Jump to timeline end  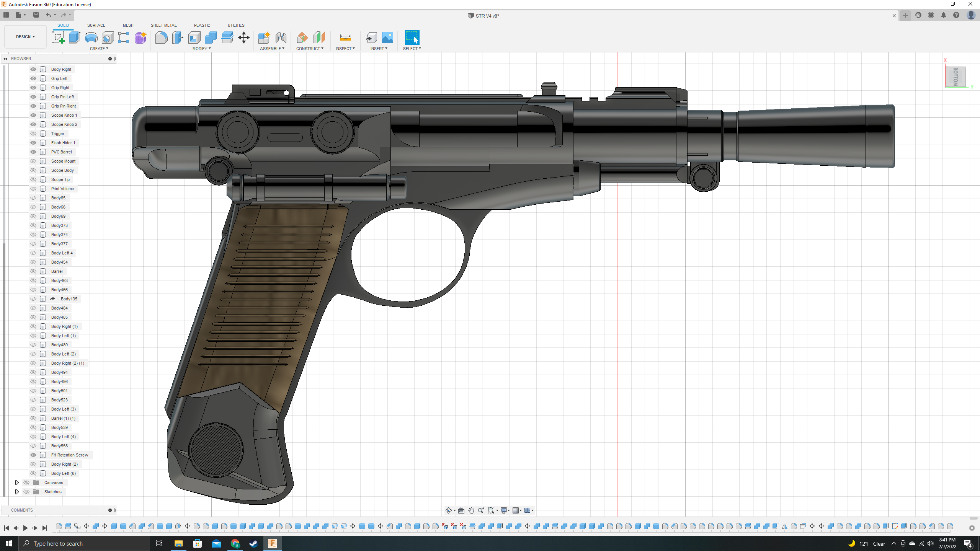click(44, 528)
